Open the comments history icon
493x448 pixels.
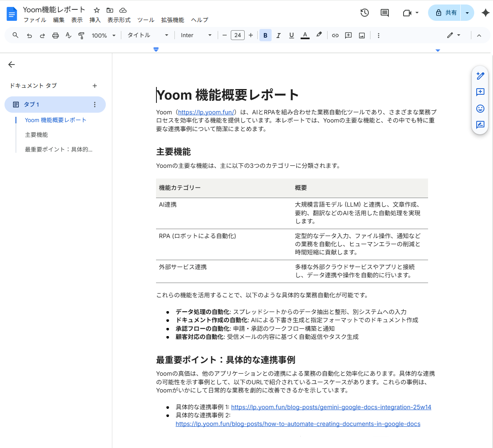point(385,13)
